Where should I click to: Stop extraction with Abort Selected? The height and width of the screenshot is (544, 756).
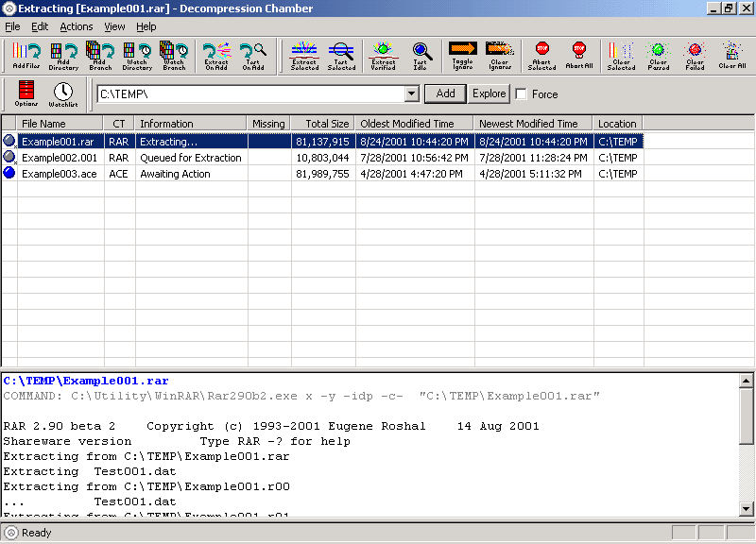(x=541, y=56)
